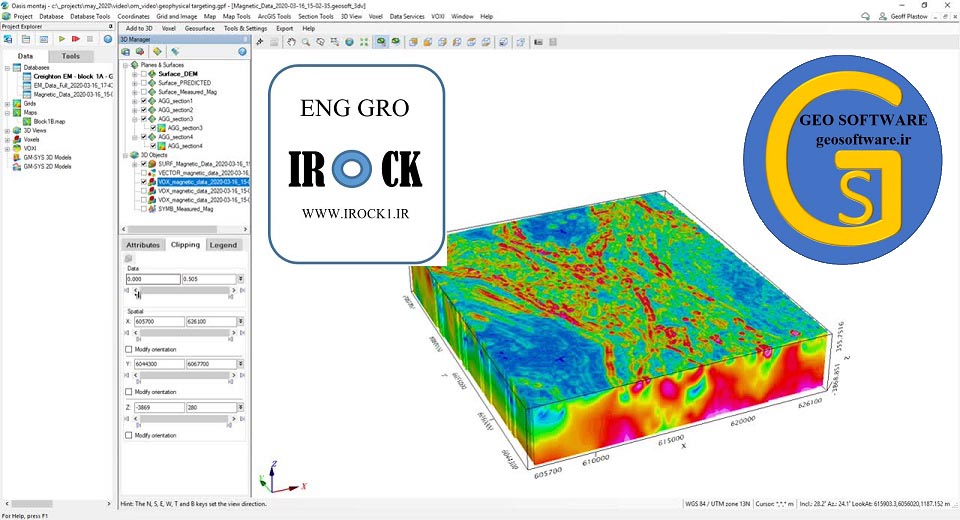960x520 pixels.
Task: Enable the SYMB_Measured_Mag checkbox
Action: [144, 209]
